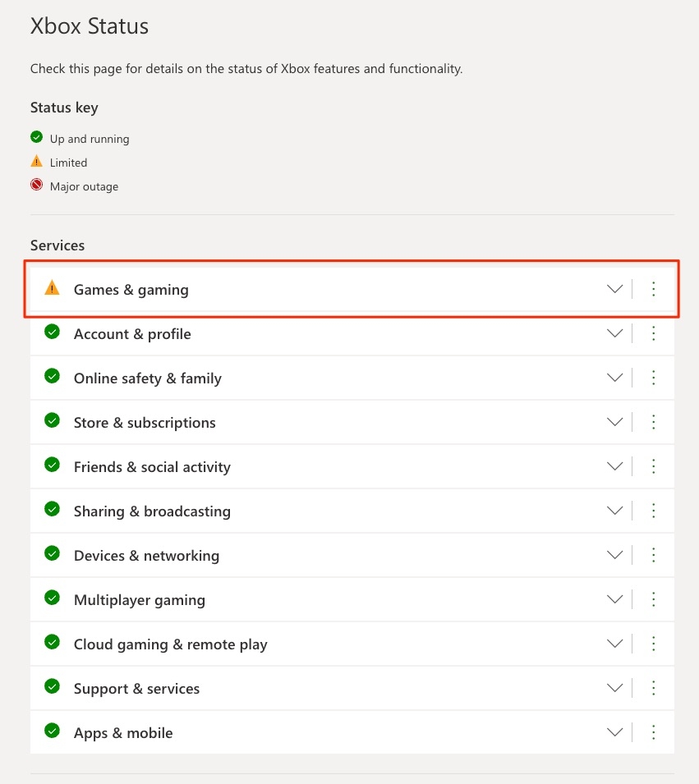
Task: Open more options for Sharing & broadcasting
Action: coord(654,511)
